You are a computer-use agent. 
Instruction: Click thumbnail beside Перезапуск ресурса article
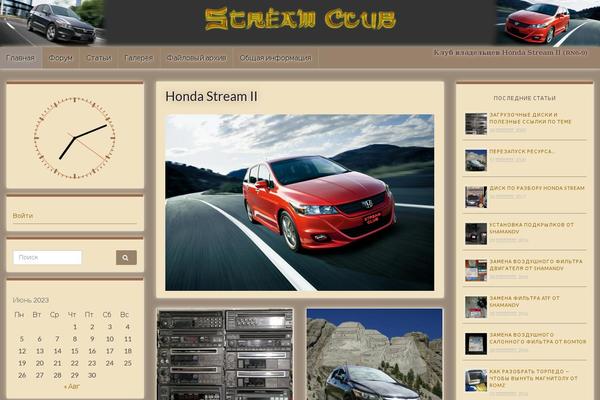click(476, 160)
